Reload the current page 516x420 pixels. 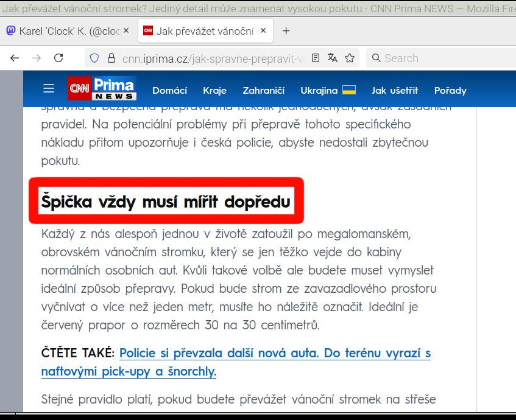[58, 58]
